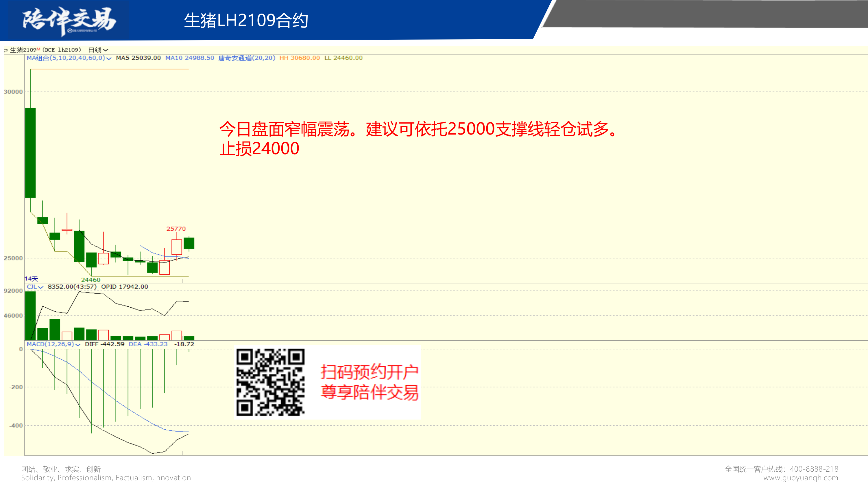Select the 生猪LH2109合约 slide title
The height and width of the screenshot is (489, 868).
click(246, 20)
